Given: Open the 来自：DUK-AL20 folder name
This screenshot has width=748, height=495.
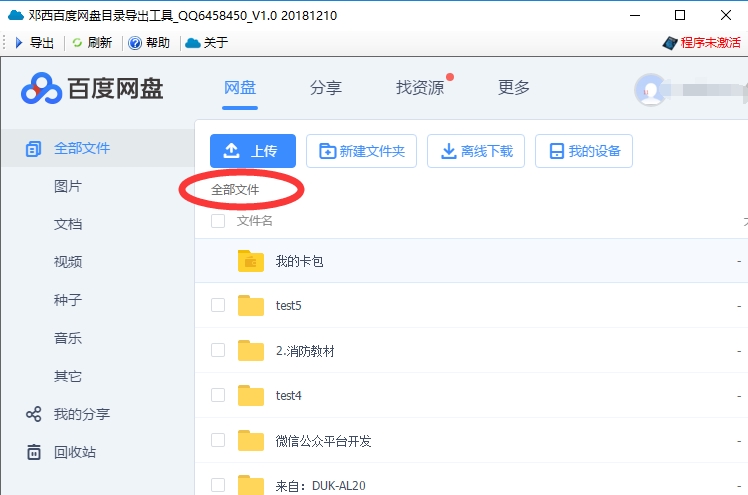Looking at the screenshot, I should click(x=321, y=486).
